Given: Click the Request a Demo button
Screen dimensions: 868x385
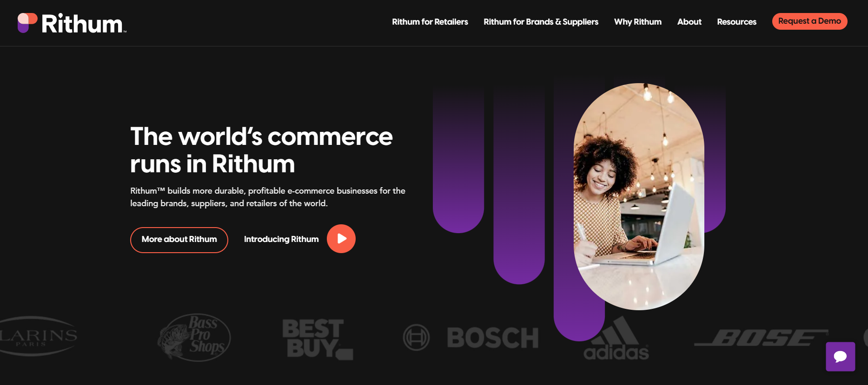Looking at the screenshot, I should (809, 21).
